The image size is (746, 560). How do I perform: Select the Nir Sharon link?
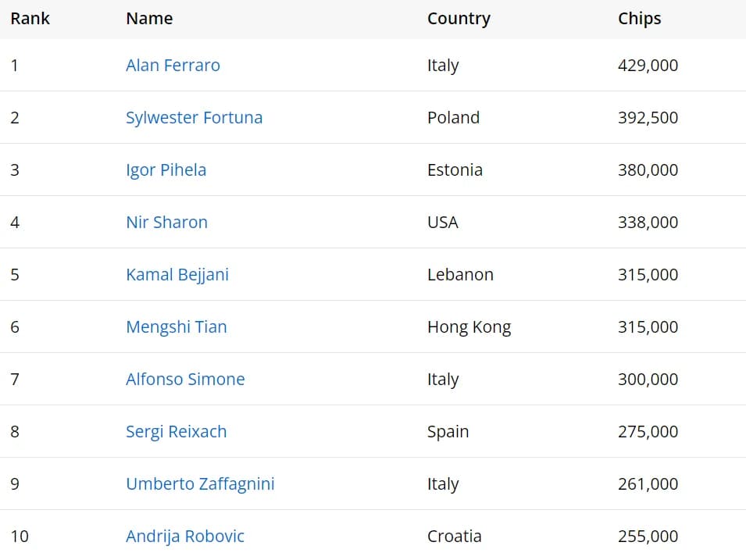click(x=166, y=222)
